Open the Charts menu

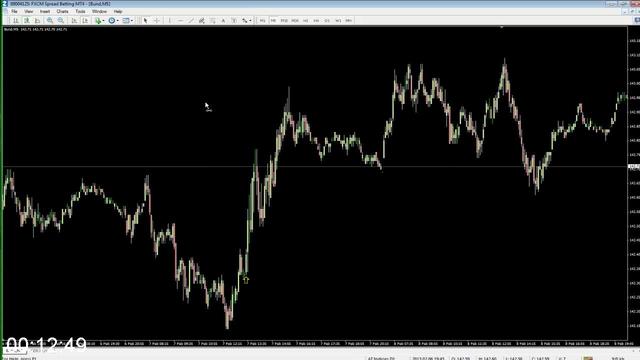[62, 11]
